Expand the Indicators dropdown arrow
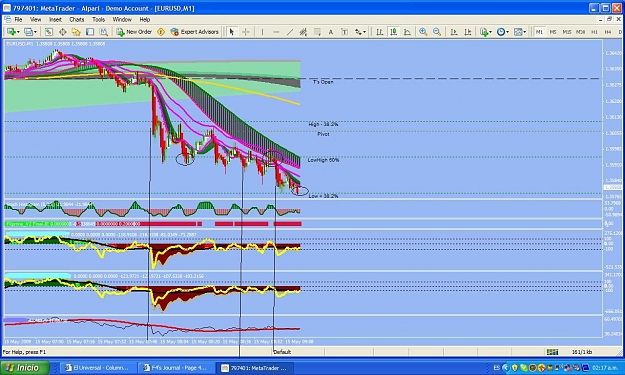This screenshot has width=625, height=375. pyautogui.click(x=491, y=32)
